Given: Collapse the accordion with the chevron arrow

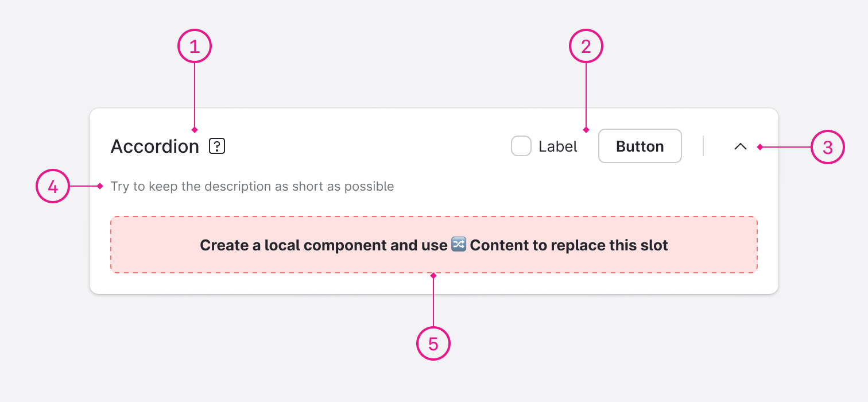Looking at the screenshot, I should click(741, 146).
